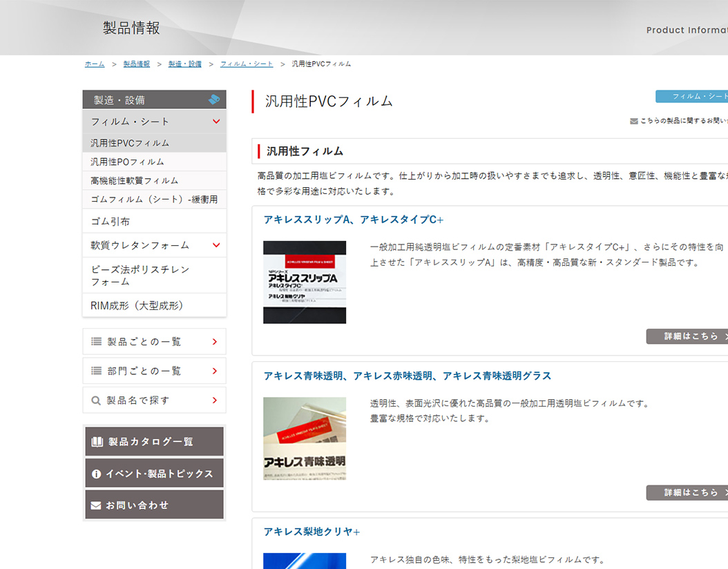Click the film sheet icon in 製造・設備 header

214,99
